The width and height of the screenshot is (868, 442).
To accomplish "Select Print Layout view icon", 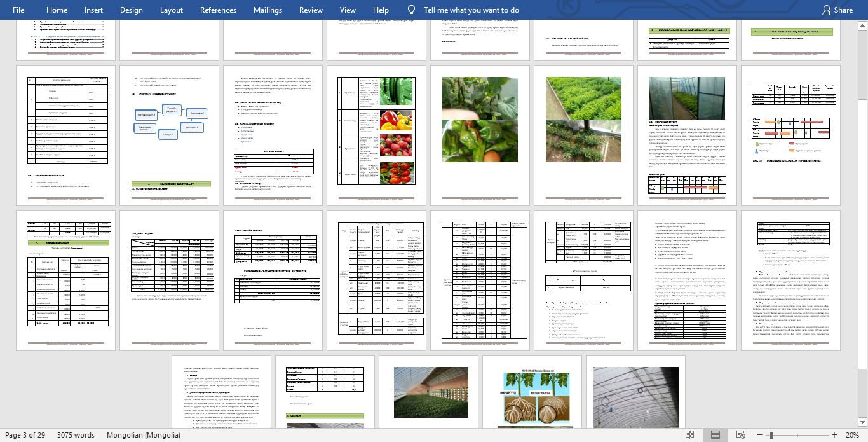I will click(715, 435).
